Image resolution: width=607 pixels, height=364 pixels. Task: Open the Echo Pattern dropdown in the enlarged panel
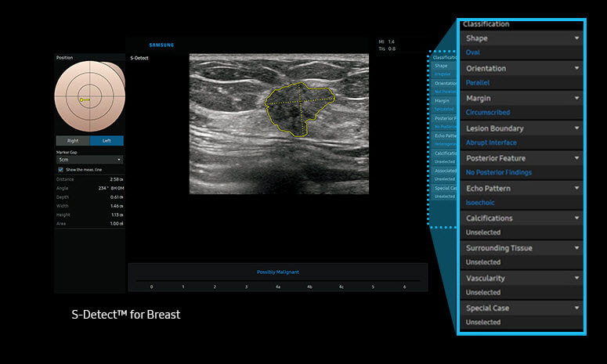coord(522,189)
